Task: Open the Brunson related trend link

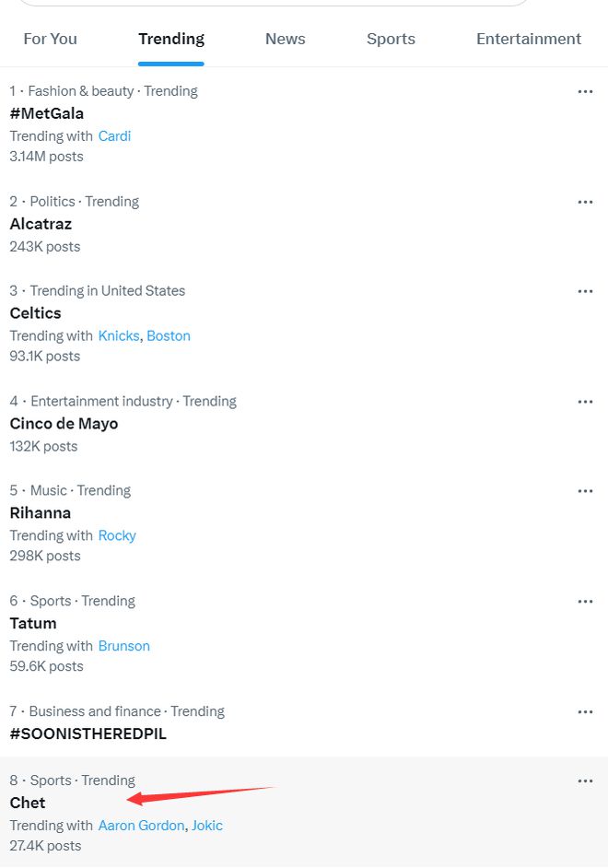Action: [x=124, y=646]
